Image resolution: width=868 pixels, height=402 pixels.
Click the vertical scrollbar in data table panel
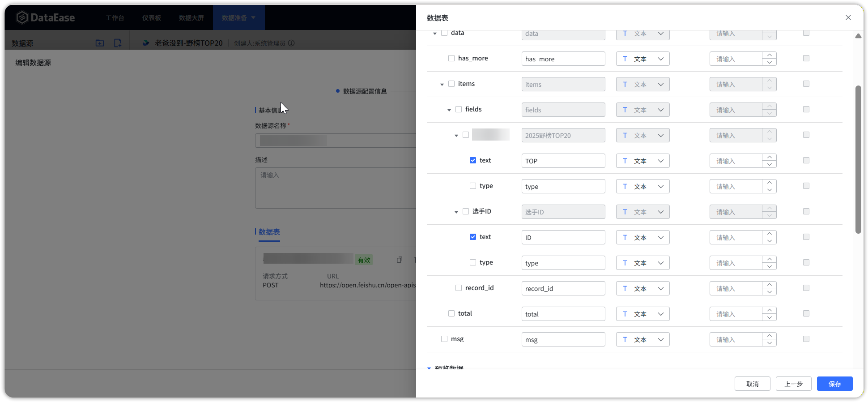click(858, 159)
